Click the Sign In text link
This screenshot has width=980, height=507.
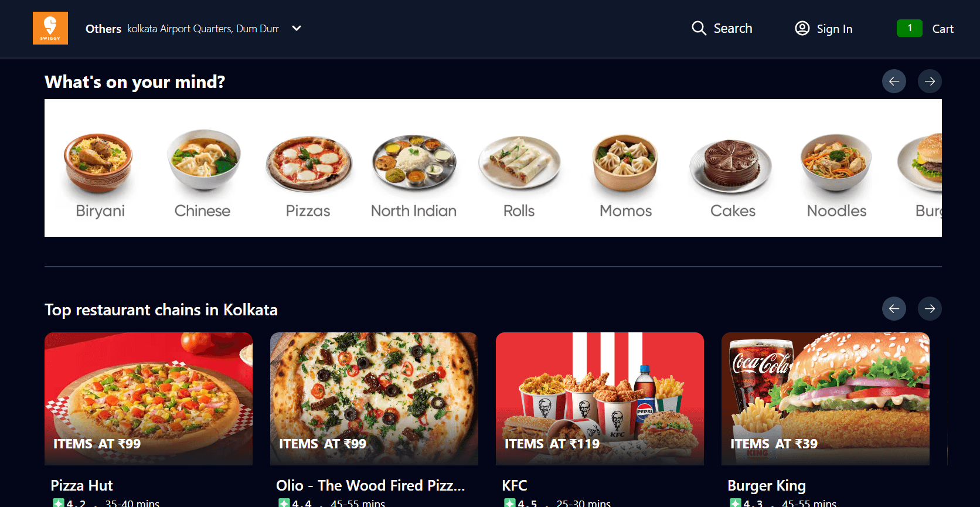(x=835, y=29)
